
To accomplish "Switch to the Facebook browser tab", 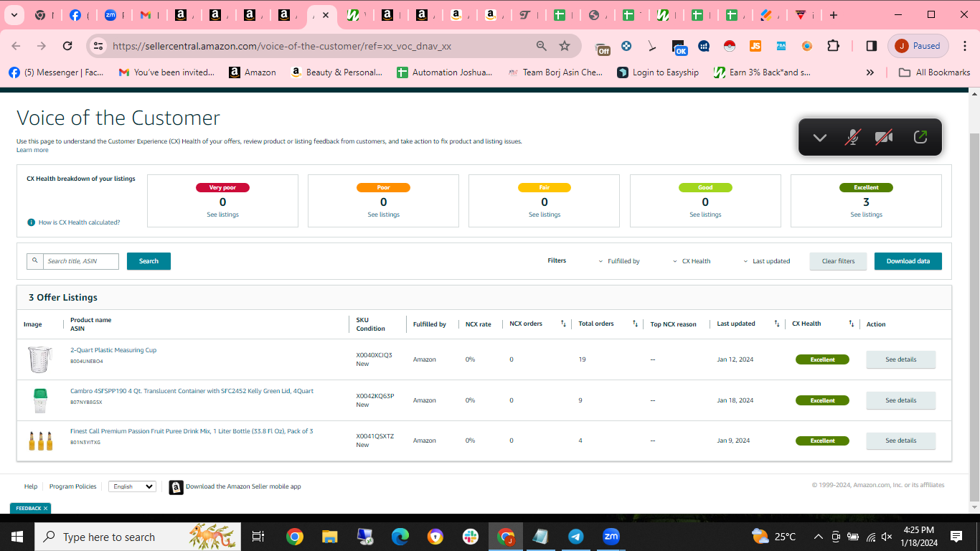I will point(75,15).
